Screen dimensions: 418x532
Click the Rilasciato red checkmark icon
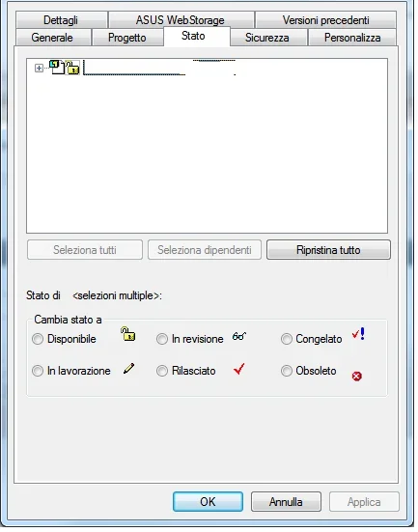[x=239, y=369]
